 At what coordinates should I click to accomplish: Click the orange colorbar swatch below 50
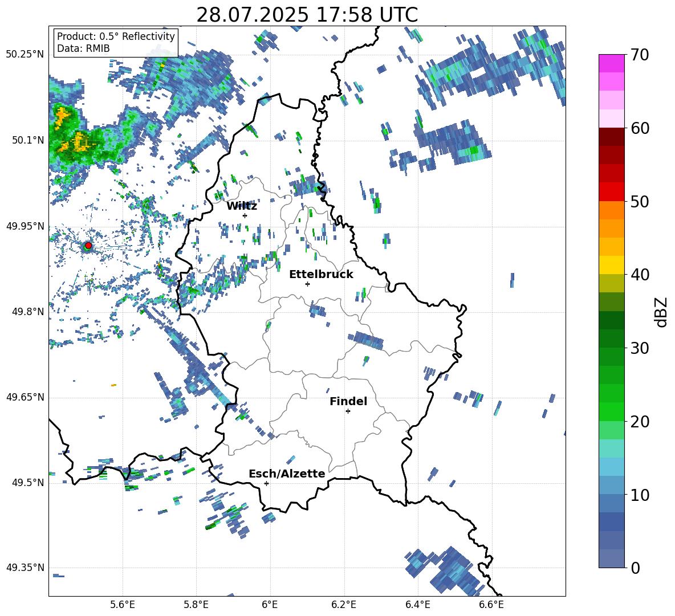pyautogui.click(x=611, y=210)
